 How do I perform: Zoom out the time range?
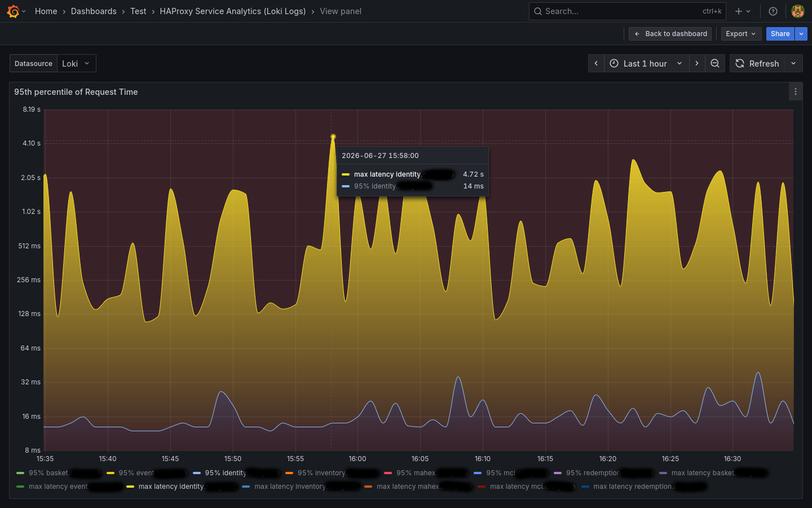pos(715,63)
